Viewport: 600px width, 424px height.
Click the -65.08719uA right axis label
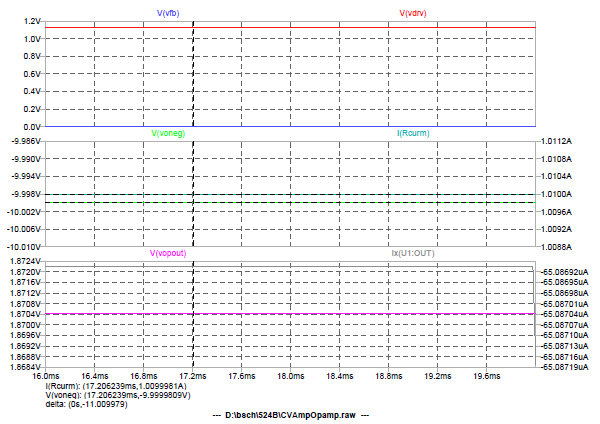tap(564, 367)
